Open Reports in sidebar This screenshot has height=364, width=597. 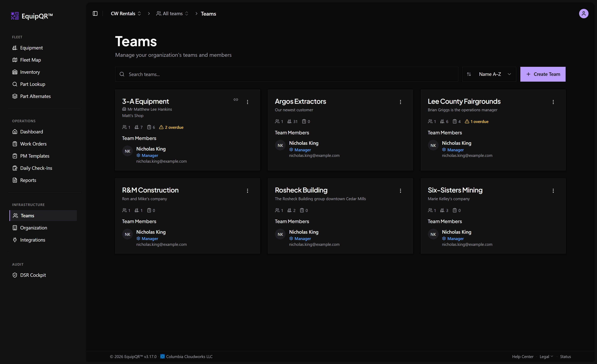coord(43,180)
